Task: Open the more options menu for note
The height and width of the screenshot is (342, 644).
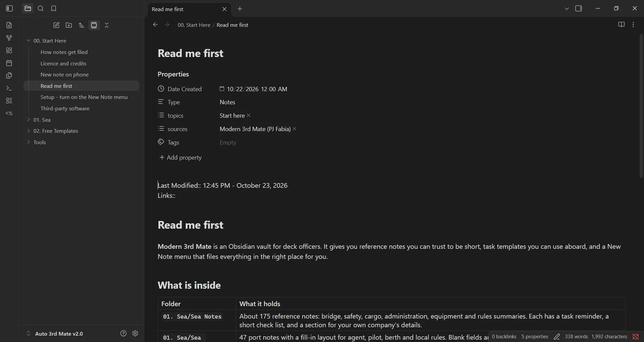Action: coord(633,25)
